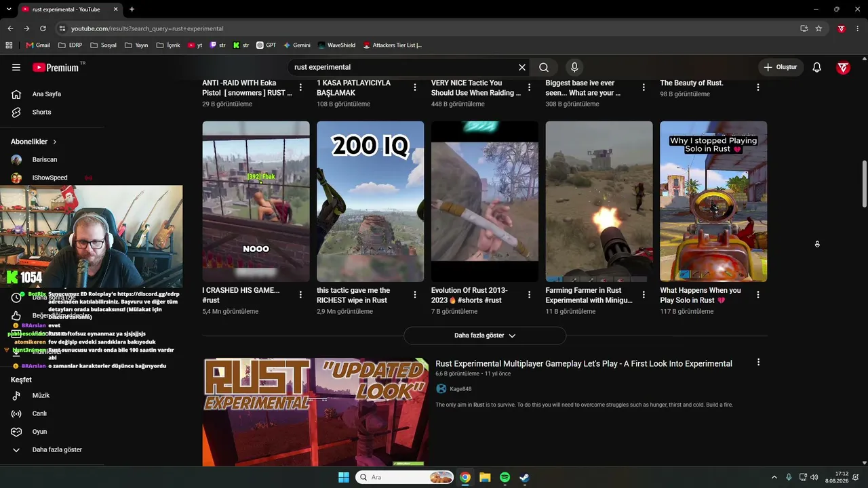Open the 'Rust Experimental Multiplayer Gameplay Let's Play' title
This screenshot has height=488, width=868.
pyautogui.click(x=584, y=364)
